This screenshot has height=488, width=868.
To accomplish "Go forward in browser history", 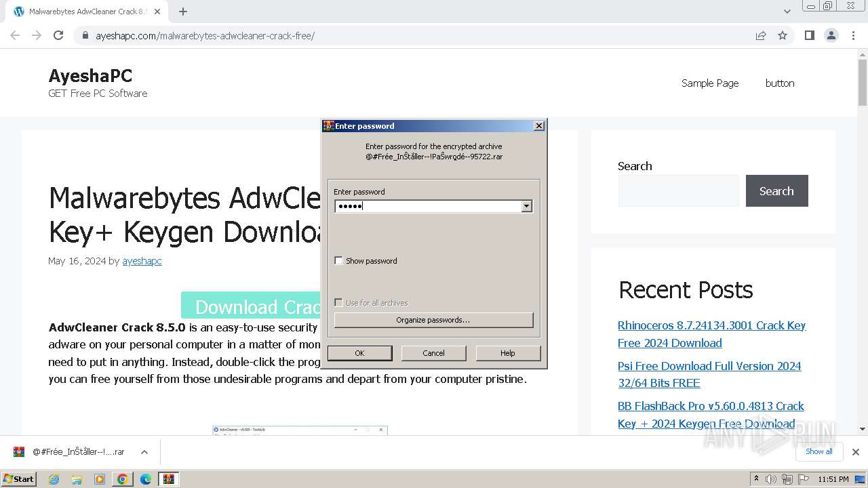I will (37, 35).
